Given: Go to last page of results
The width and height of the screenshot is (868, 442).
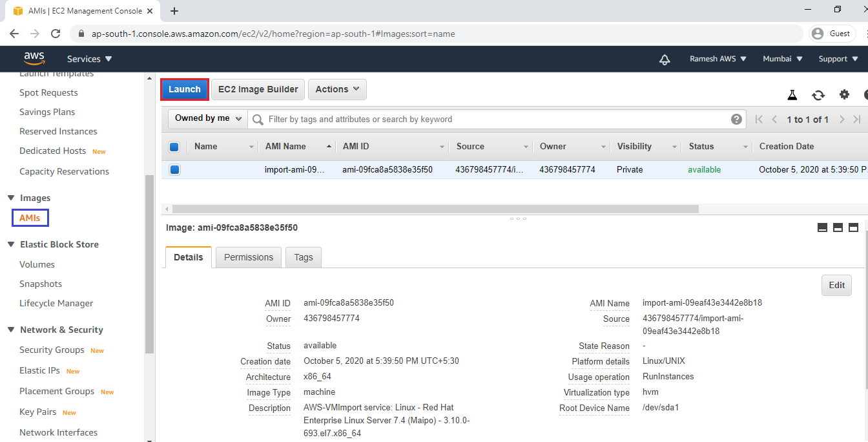Looking at the screenshot, I should point(857,119).
